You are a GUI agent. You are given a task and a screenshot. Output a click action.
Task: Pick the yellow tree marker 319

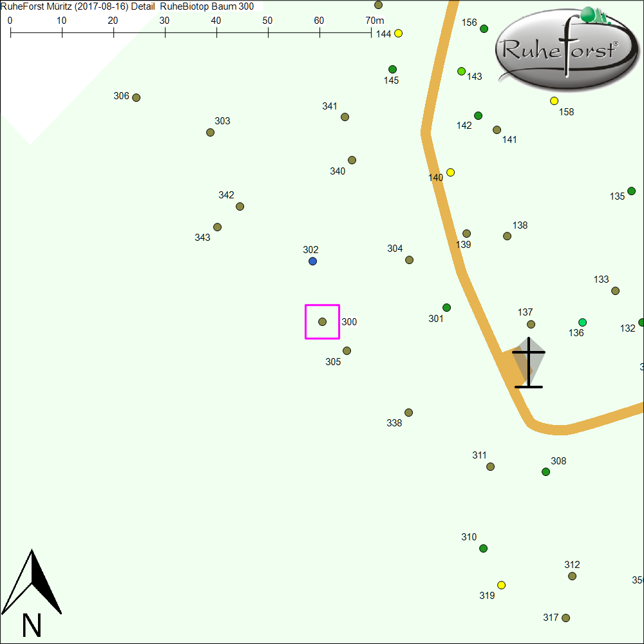tap(501, 585)
